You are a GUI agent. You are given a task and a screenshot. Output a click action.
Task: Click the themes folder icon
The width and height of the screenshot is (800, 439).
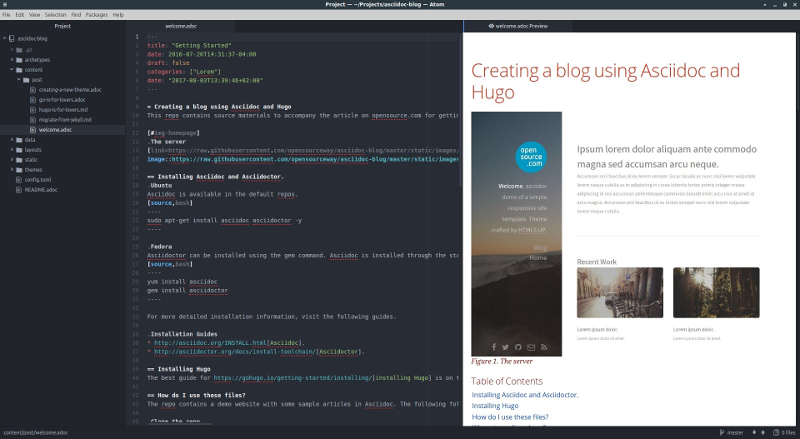(19, 169)
